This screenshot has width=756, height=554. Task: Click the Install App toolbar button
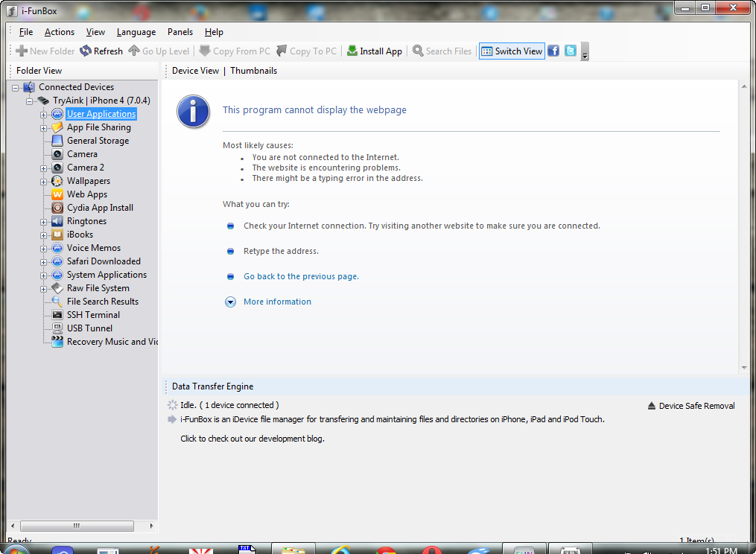[x=374, y=51]
